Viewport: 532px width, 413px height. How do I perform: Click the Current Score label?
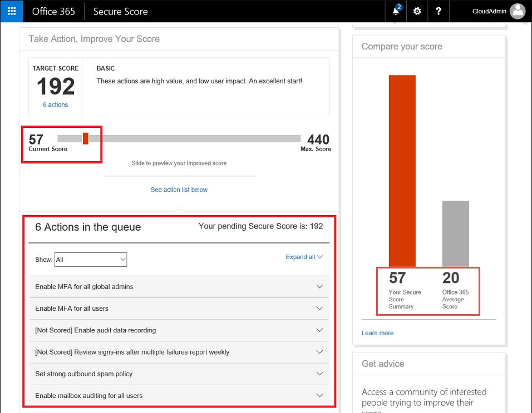pos(48,149)
